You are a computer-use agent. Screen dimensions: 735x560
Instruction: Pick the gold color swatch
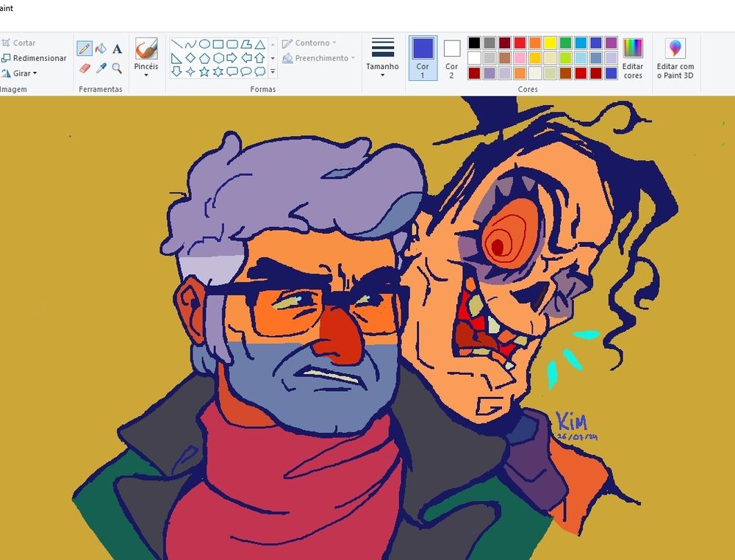click(x=535, y=58)
